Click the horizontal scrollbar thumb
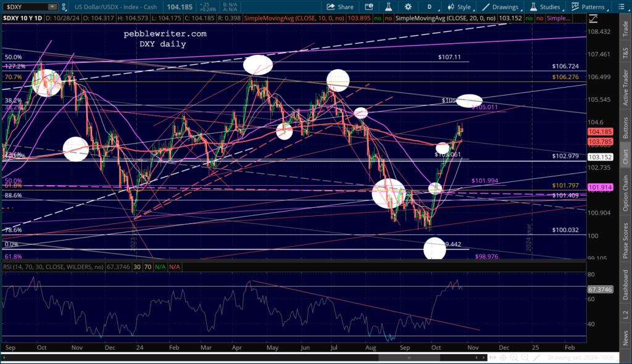The image size is (632, 364). pyautogui.click(x=409, y=358)
